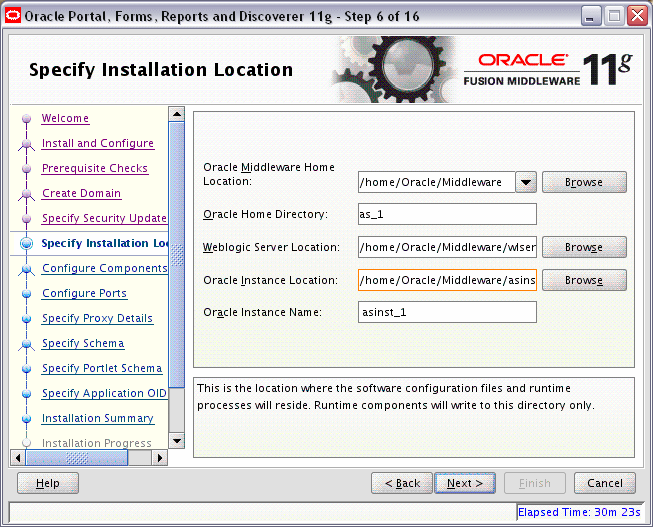Click the Oracle Home Directory field
653x527 pixels.
click(447, 214)
